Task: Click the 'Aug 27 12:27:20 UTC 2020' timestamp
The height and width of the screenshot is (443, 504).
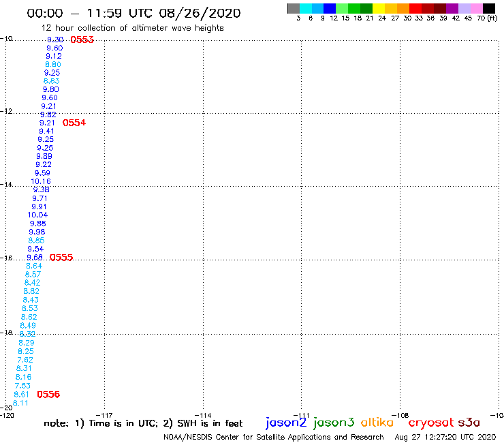Action: pos(445,438)
